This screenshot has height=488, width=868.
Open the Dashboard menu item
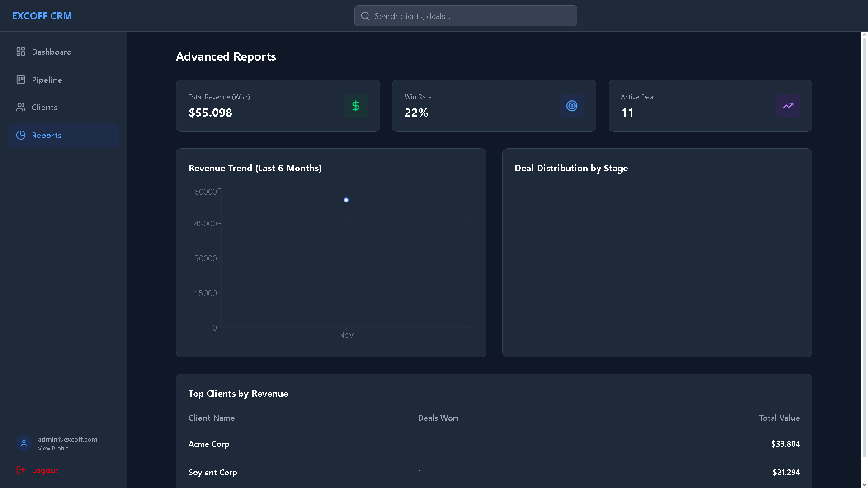52,52
